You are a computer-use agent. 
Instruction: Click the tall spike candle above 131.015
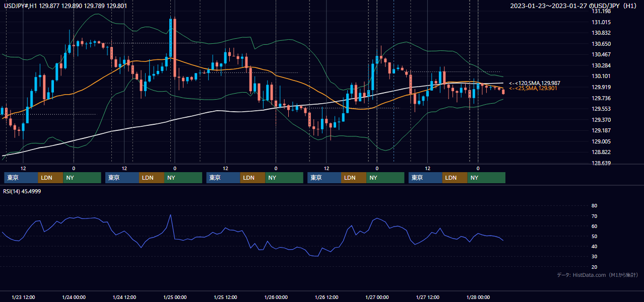[171, 38]
